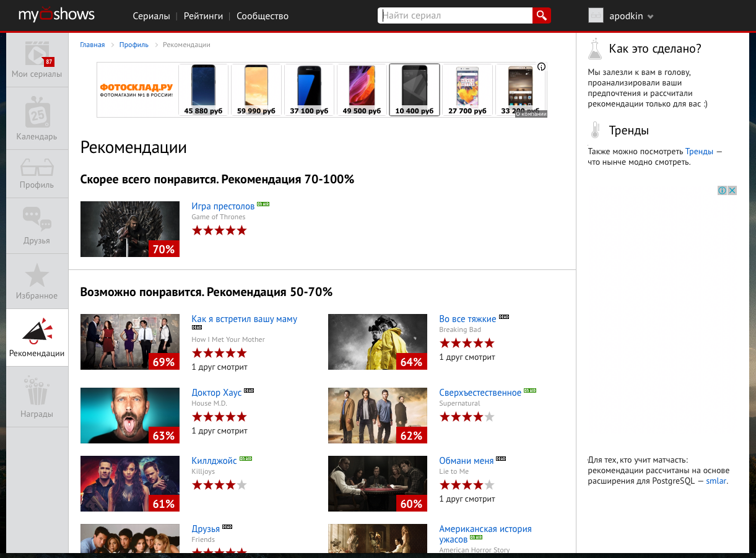Expand the apodkin user dropdown arrow

[x=650, y=17]
